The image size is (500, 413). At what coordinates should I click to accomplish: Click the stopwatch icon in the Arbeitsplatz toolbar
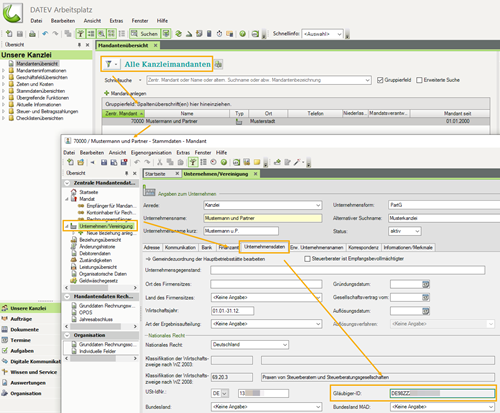tap(219, 34)
